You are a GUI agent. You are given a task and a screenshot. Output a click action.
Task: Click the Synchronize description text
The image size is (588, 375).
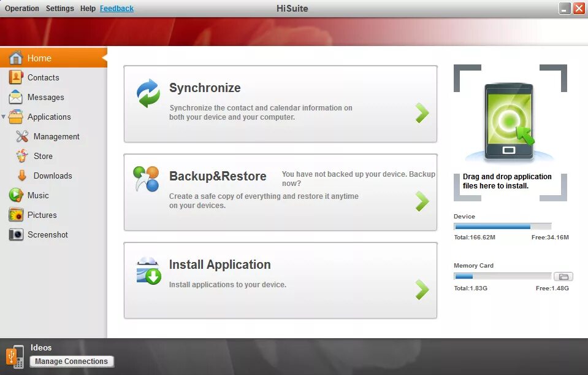(x=261, y=112)
